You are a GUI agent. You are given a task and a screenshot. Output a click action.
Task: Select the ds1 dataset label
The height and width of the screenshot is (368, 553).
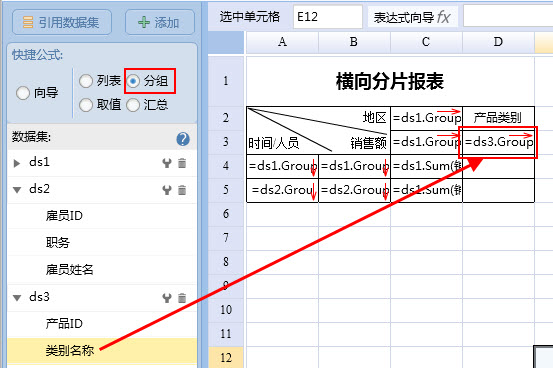pyautogui.click(x=40, y=162)
